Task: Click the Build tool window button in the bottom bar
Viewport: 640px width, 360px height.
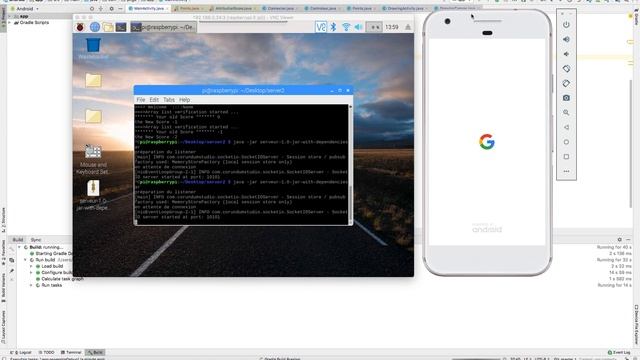Action: click(95, 352)
